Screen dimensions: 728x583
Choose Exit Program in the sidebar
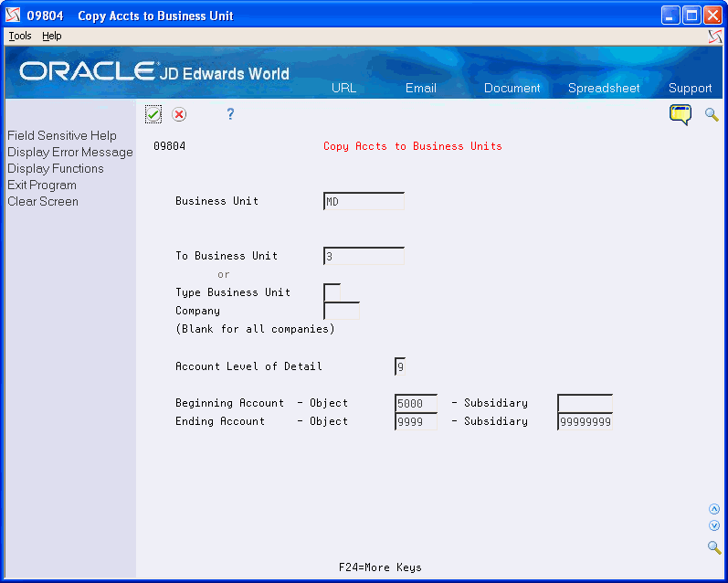click(42, 185)
